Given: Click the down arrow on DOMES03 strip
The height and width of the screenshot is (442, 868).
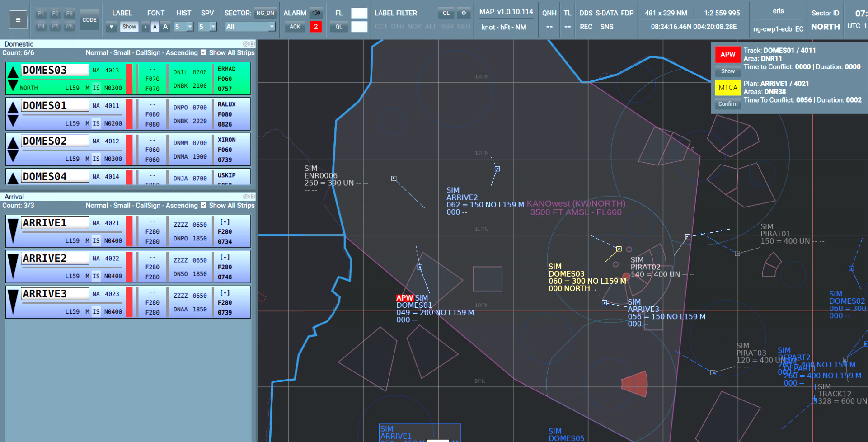Looking at the screenshot, I should point(13,85).
